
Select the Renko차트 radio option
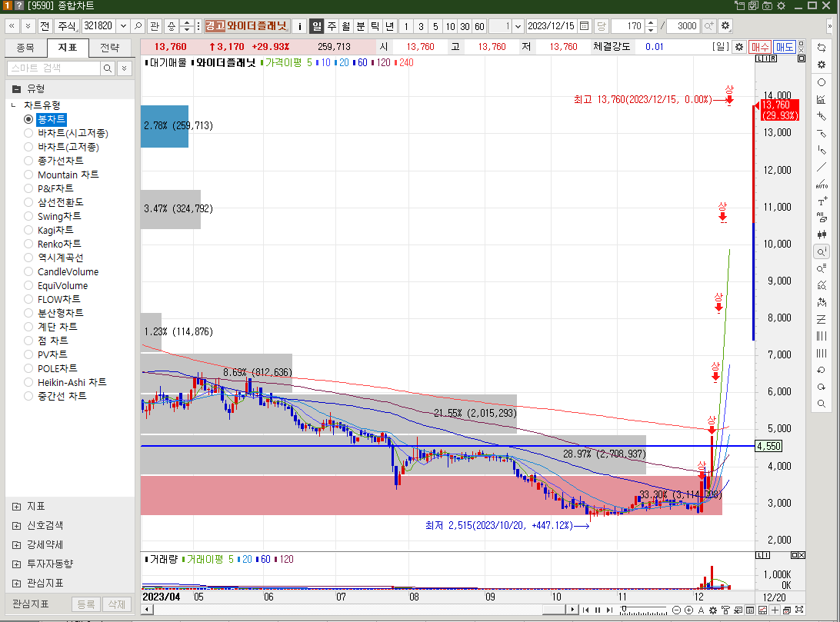point(28,244)
